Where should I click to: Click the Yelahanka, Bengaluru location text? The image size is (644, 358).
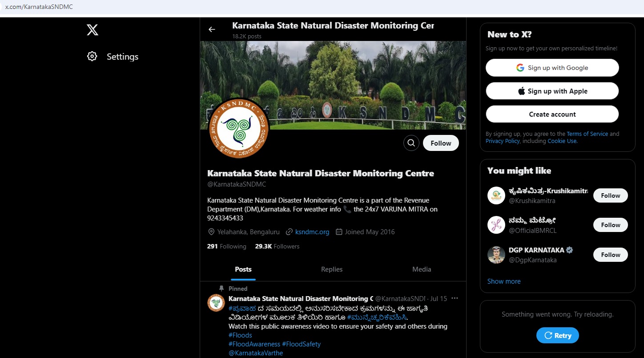248,232
